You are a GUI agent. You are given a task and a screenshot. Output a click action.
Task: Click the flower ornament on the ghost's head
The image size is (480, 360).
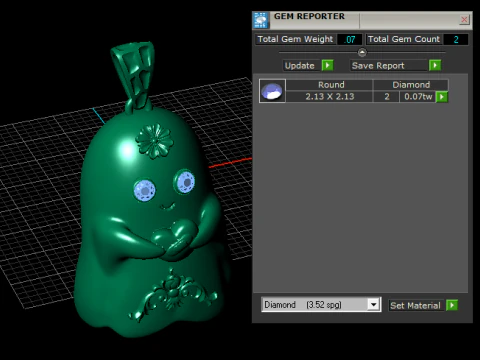point(154,141)
